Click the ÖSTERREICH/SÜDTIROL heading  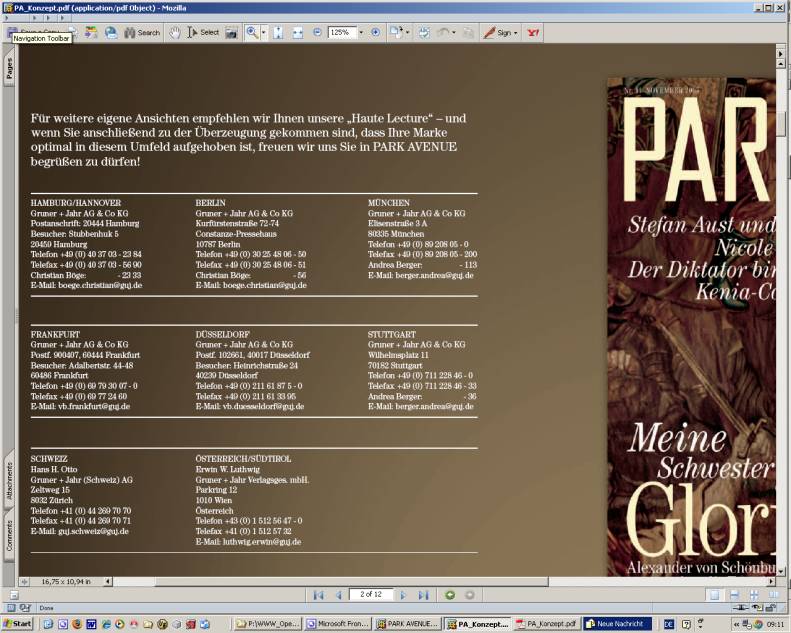tap(243, 459)
